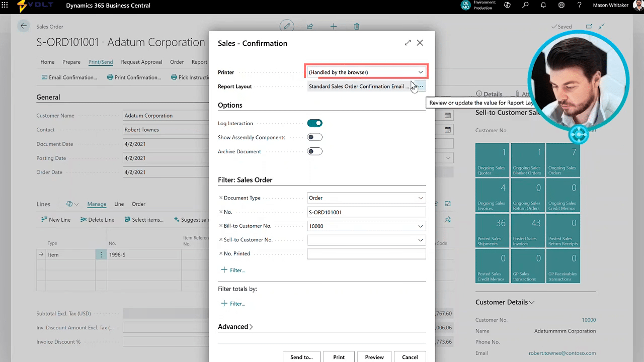The height and width of the screenshot is (362, 644).
Task: Click the search magnifier icon in top bar
Action: tap(525, 6)
